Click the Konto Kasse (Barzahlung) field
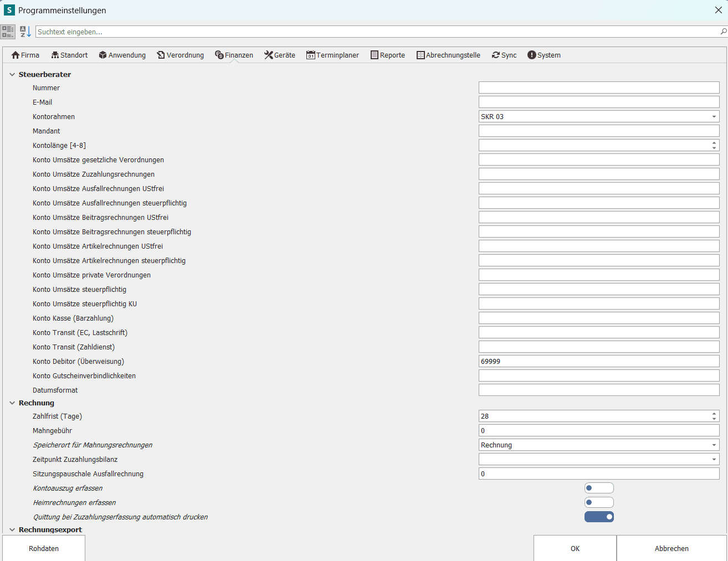Image resolution: width=728 pixels, height=561 pixels. [x=599, y=318]
